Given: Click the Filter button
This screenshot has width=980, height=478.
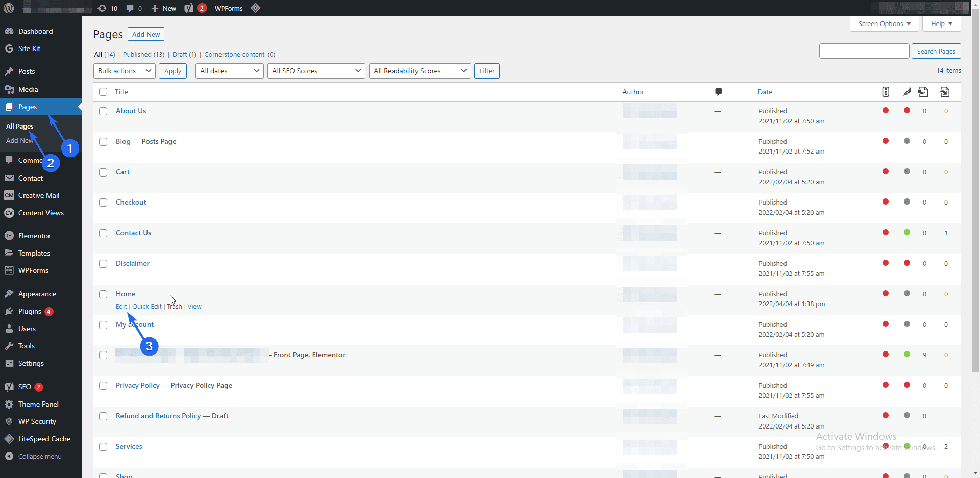Looking at the screenshot, I should [x=487, y=71].
